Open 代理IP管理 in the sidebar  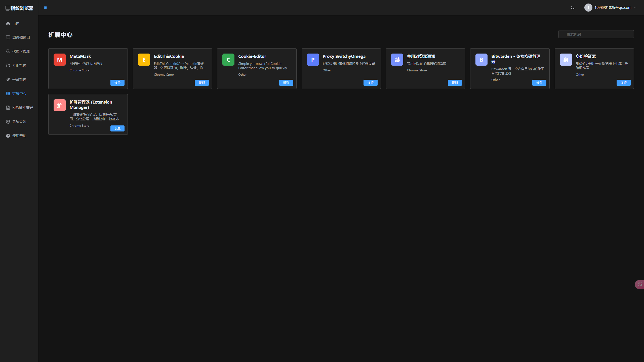[21, 51]
